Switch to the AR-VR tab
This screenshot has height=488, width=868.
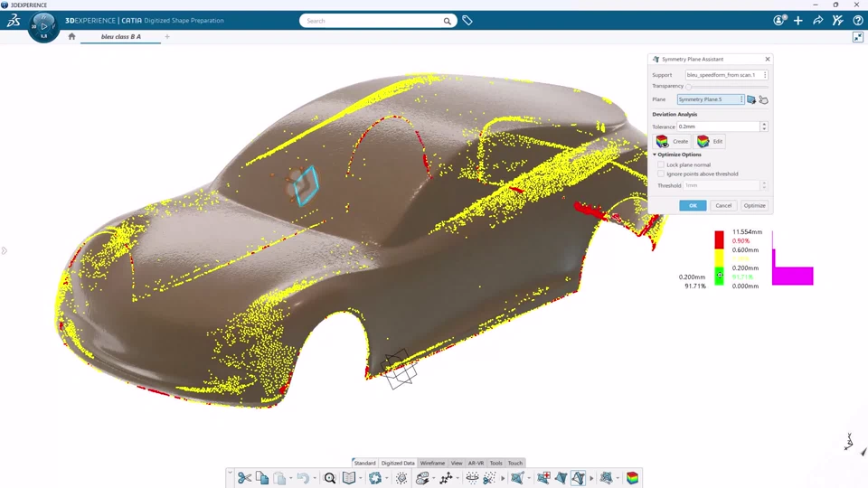[x=476, y=463]
